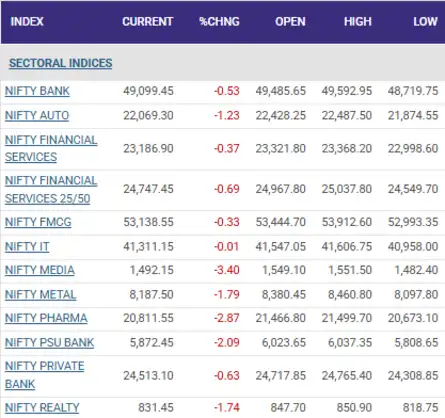This screenshot has height=418, width=445.
Task: Click the OPEN column header
Action: click(290, 22)
